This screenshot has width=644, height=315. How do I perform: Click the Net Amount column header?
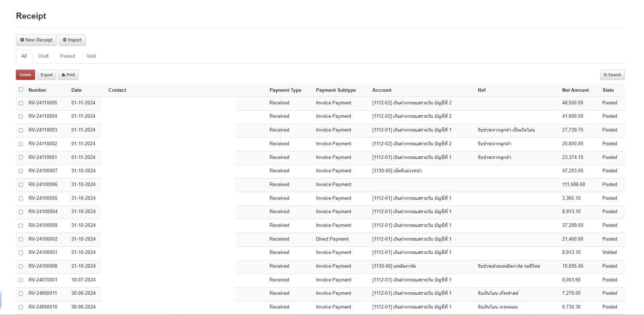575,90
